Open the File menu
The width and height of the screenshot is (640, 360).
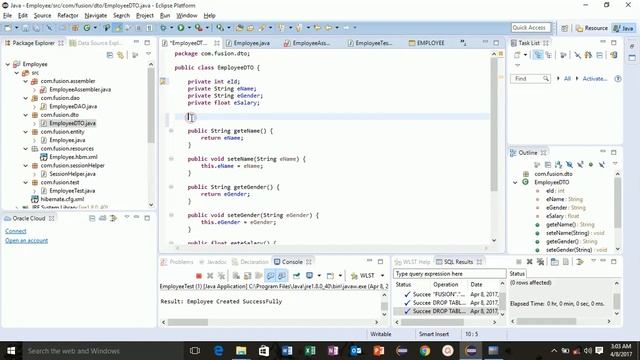(x=7, y=16)
